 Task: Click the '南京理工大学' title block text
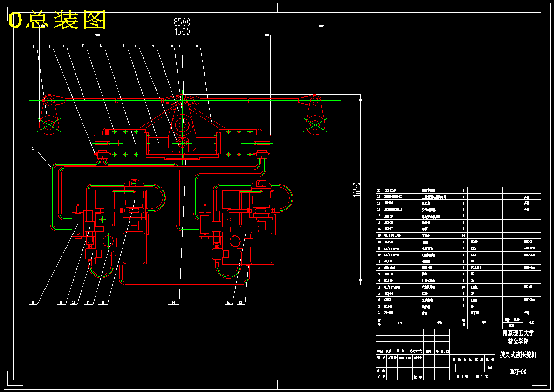518,333
